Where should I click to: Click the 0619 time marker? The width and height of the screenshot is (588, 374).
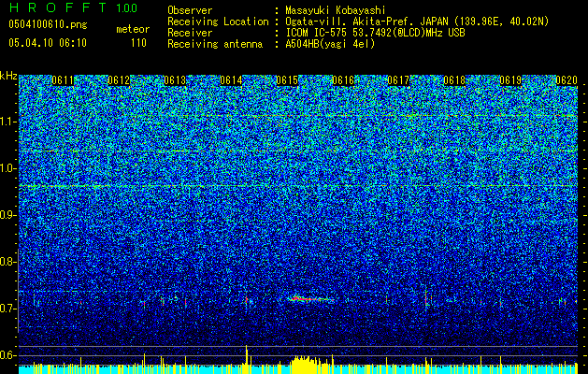510,80
